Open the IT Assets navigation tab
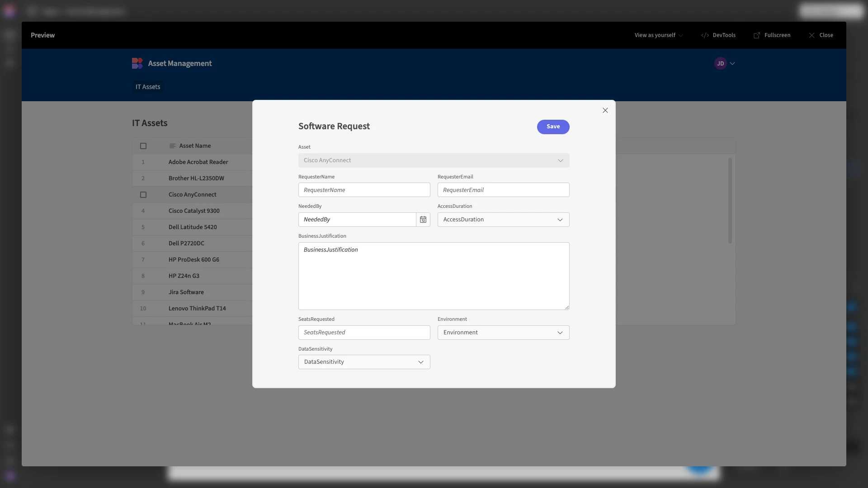Viewport: 868px width, 488px height. [x=148, y=87]
